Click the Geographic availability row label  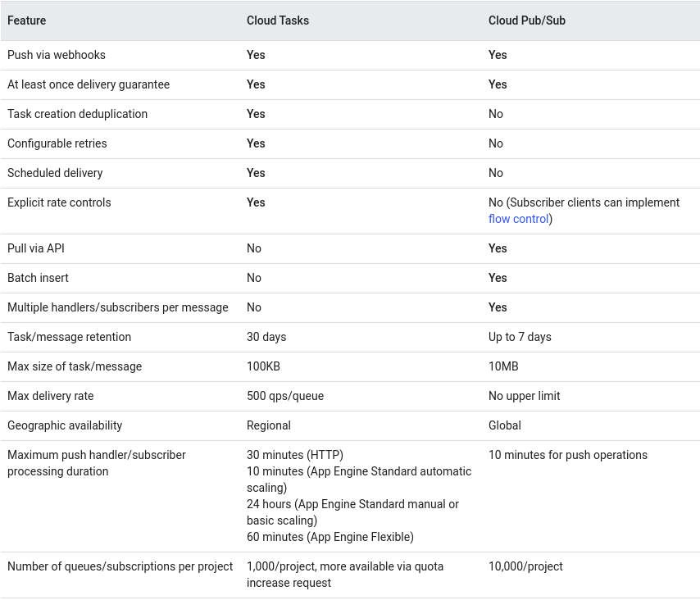[65, 425]
